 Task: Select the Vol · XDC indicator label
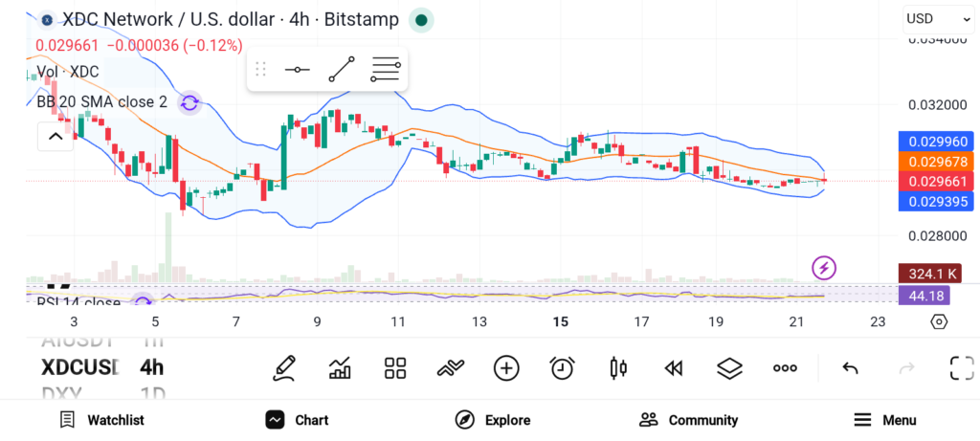(68, 72)
